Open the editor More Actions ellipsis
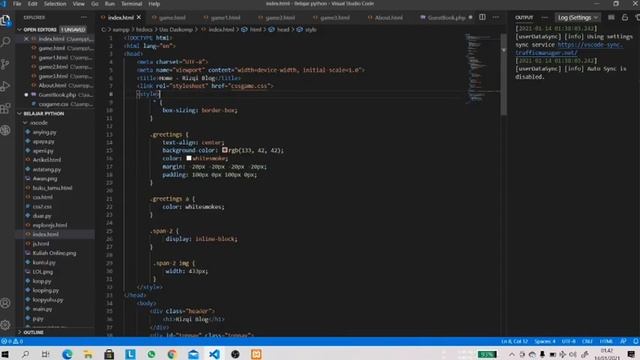The image size is (640, 360). [x=496, y=18]
